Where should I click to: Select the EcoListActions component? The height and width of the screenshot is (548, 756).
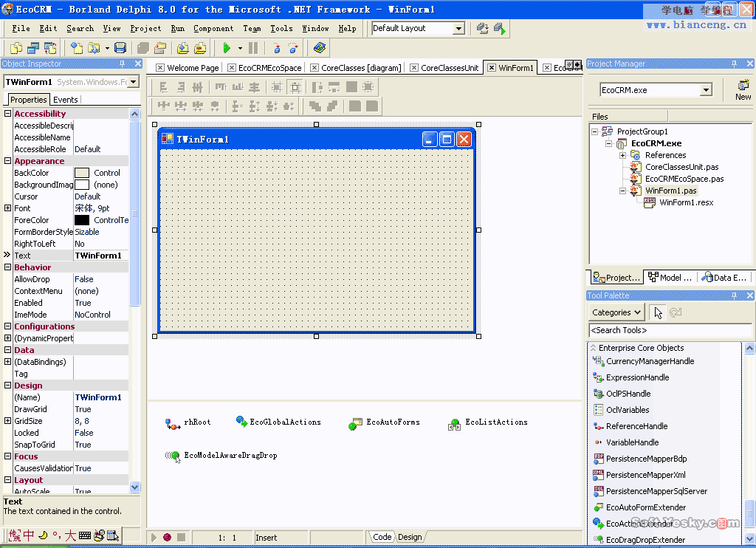(x=487, y=423)
